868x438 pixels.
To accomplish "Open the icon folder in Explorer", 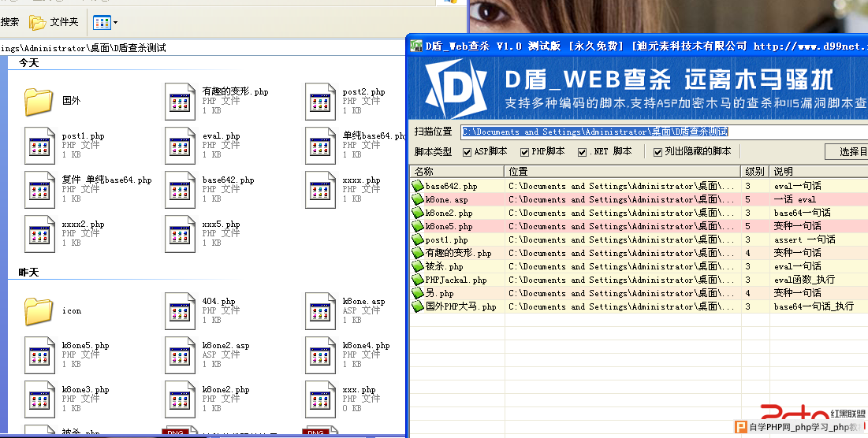I will click(x=39, y=311).
